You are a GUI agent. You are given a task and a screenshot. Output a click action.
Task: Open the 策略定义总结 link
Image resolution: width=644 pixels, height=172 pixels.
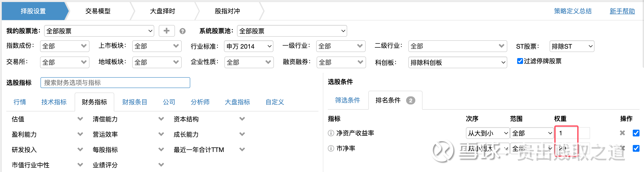tap(573, 11)
